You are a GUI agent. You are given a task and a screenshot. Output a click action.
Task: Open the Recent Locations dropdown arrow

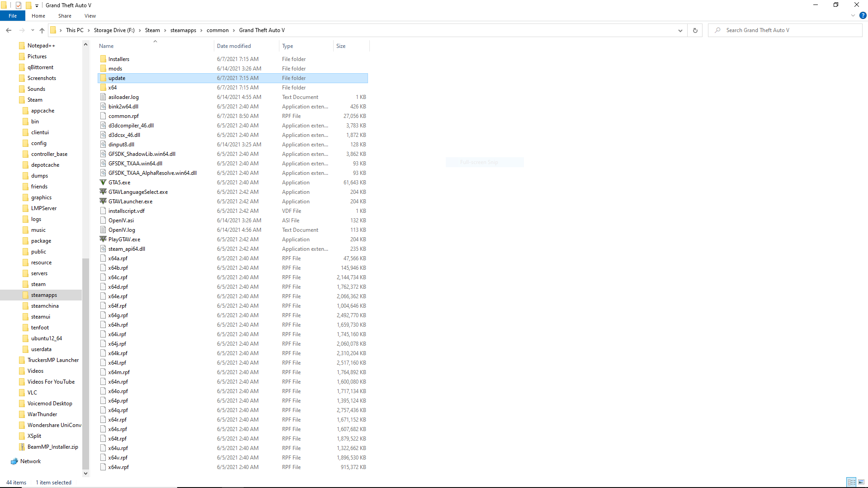click(32, 30)
